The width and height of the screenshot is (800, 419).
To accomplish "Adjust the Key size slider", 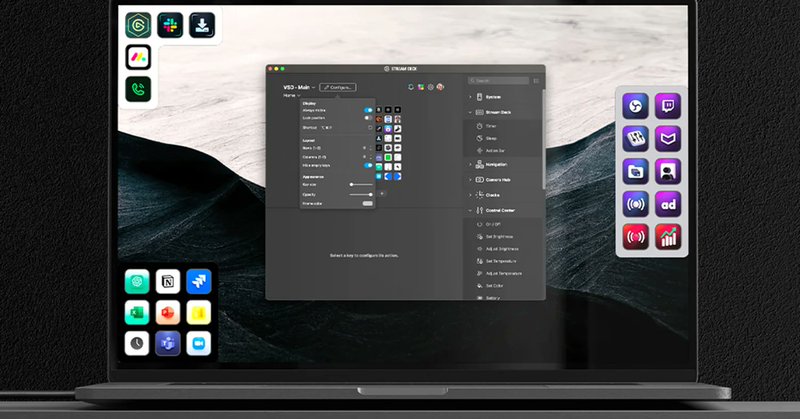I will pyautogui.click(x=361, y=184).
